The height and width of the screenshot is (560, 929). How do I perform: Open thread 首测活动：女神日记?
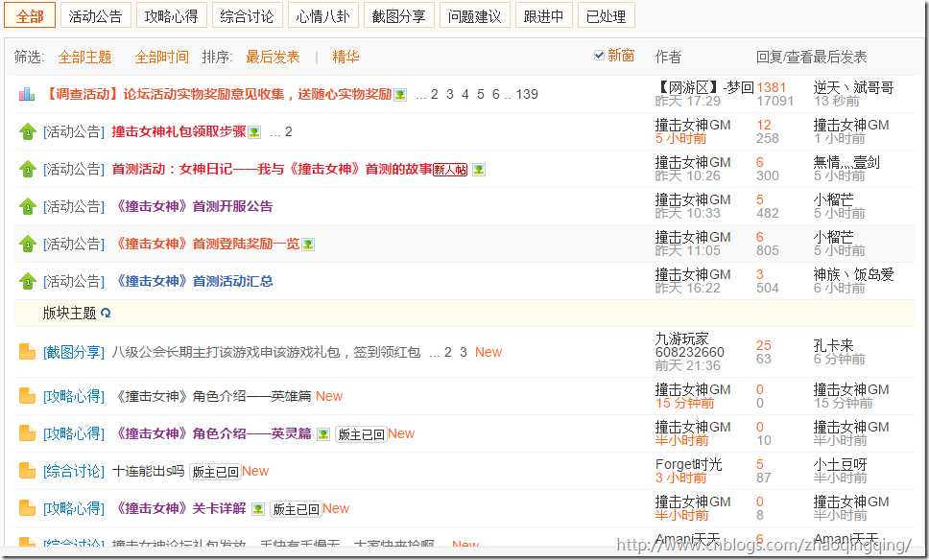272,170
